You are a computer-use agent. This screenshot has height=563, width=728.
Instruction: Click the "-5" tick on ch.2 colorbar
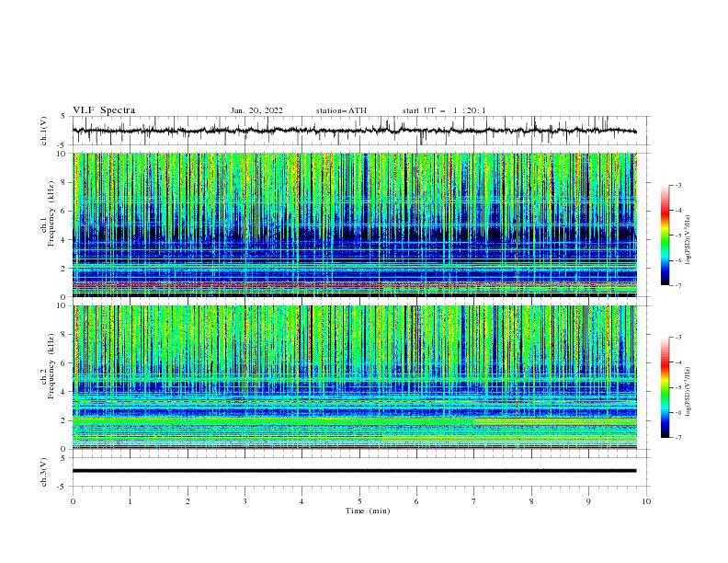[x=678, y=387]
